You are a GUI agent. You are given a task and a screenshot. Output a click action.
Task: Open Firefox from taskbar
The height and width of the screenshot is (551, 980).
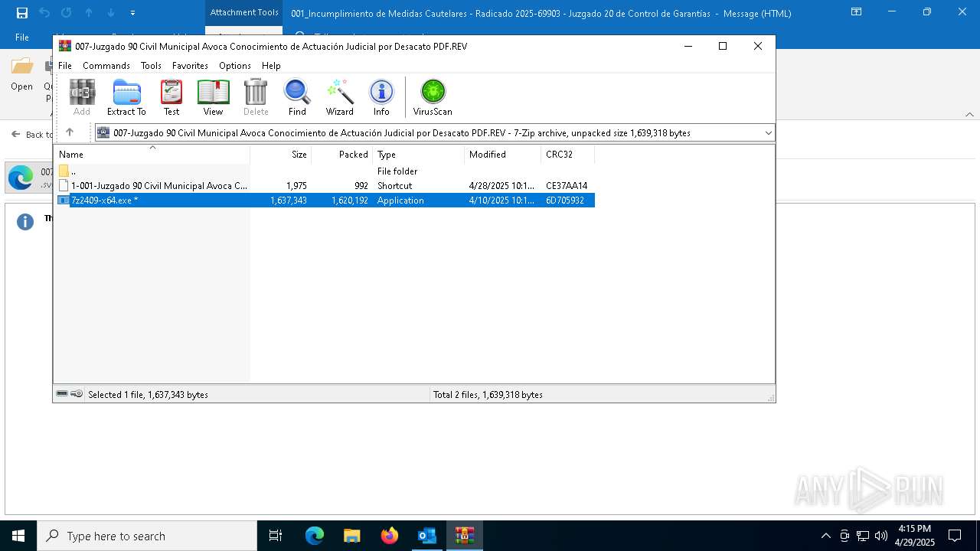click(390, 536)
